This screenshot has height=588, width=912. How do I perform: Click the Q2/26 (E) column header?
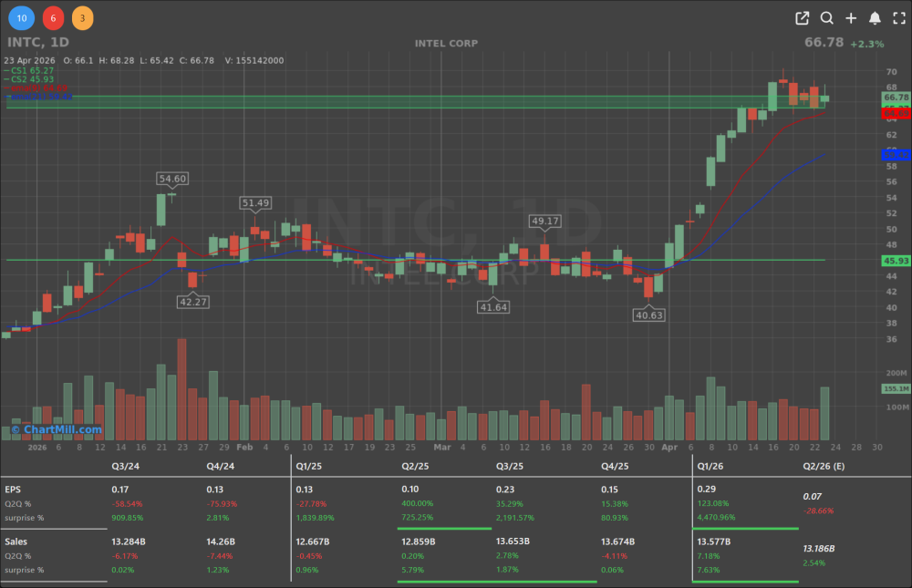click(824, 467)
